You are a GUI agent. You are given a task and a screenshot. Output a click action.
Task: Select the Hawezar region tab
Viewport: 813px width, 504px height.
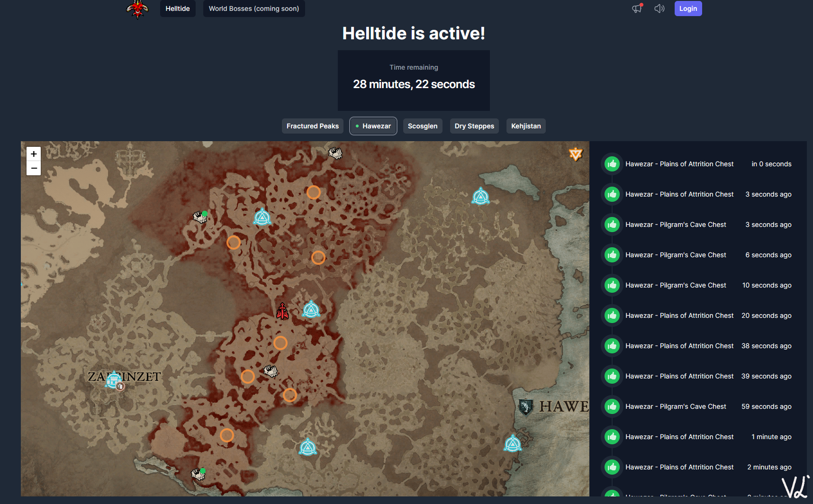pyautogui.click(x=373, y=126)
